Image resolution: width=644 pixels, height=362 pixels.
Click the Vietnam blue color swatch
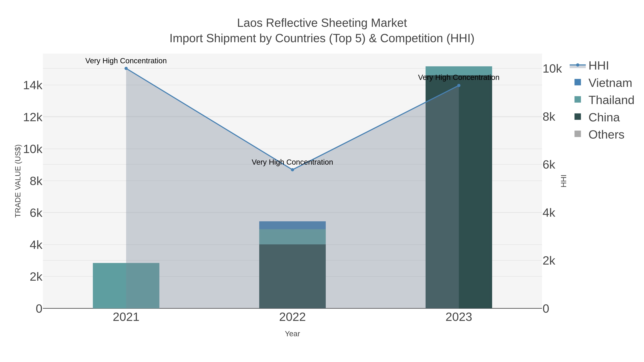click(578, 82)
